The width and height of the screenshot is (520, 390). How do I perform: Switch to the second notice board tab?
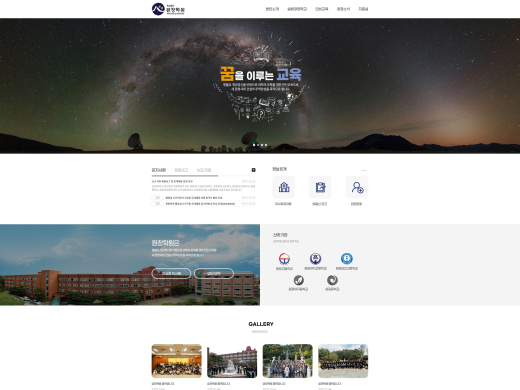[x=181, y=170]
